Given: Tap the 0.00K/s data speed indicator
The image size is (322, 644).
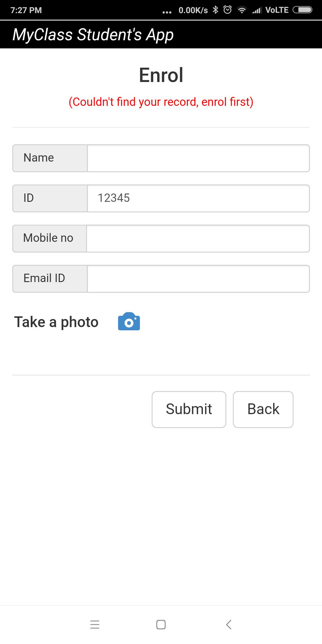Looking at the screenshot, I should [x=193, y=10].
